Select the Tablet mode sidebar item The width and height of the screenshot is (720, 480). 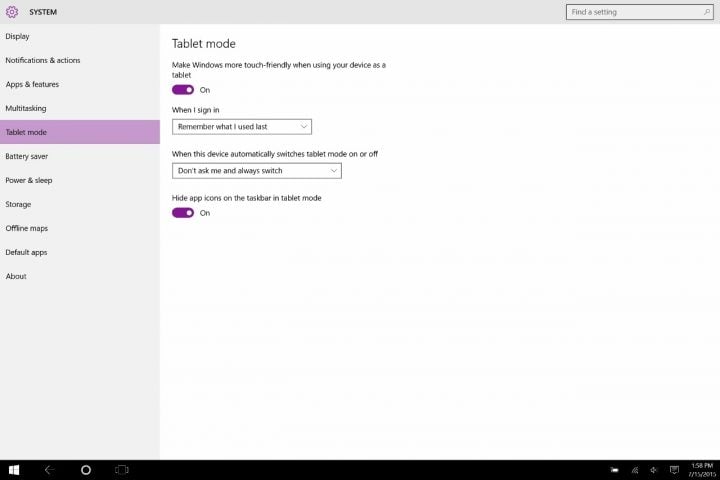pos(80,132)
